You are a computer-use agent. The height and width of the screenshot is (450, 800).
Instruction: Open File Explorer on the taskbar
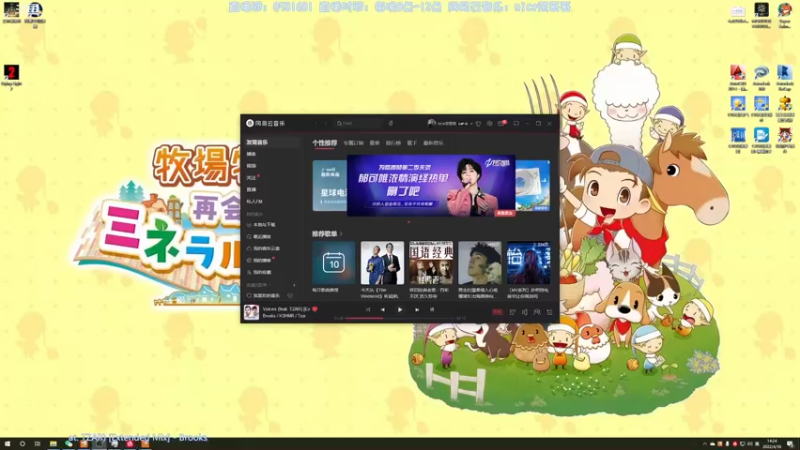click(x=53, y=444)
